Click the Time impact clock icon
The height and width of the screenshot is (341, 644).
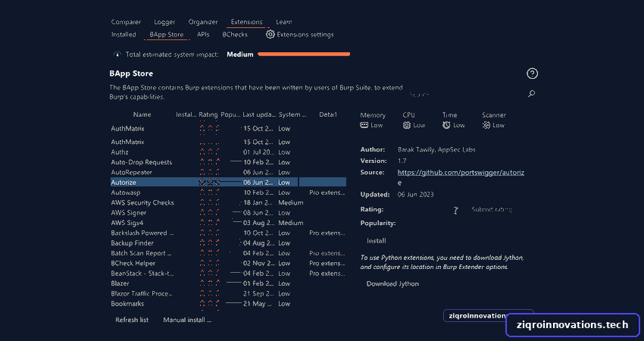coord(446,125)
